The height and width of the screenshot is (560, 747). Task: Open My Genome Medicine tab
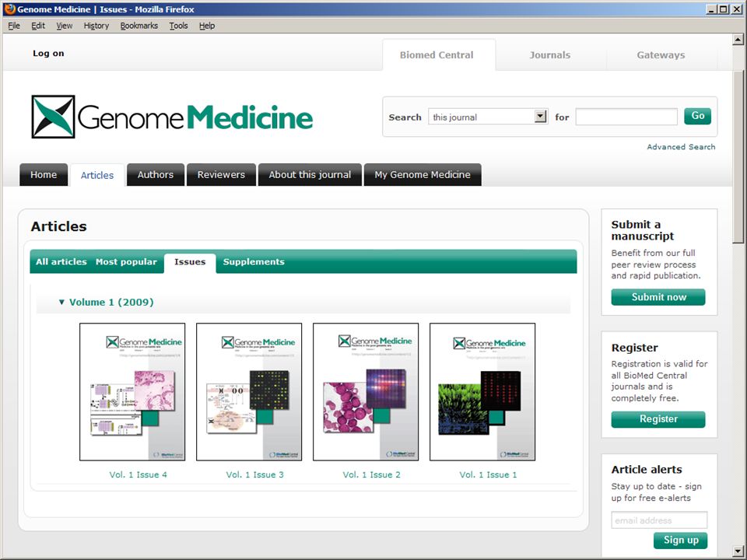pyautogui.click(x=423, y=175)
